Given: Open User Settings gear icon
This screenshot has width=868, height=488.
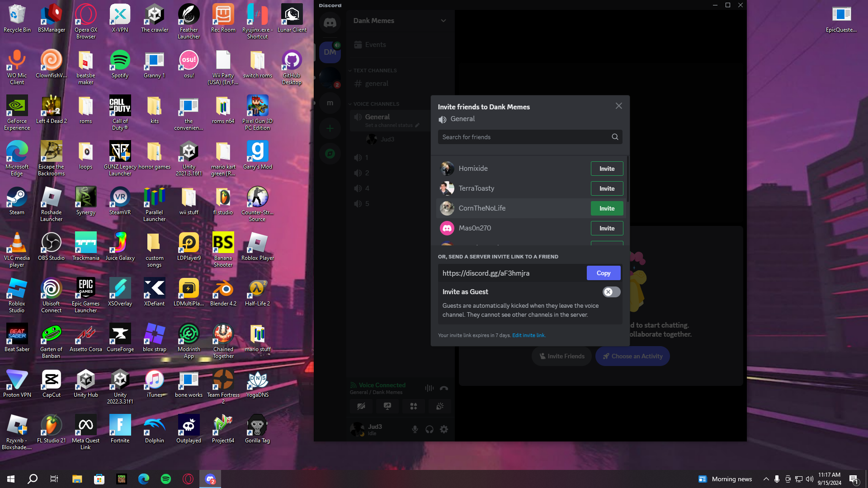Looking at the screenshot, I should (x=444, y=429).
